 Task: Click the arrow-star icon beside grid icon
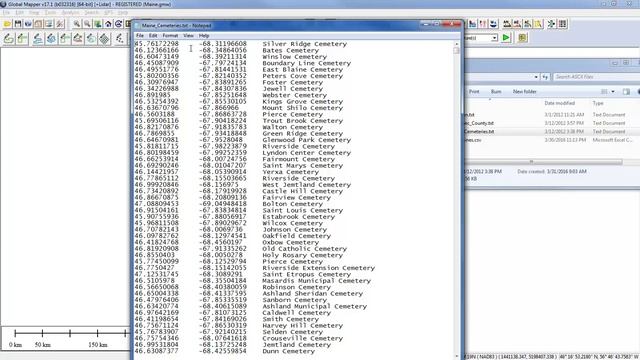[551, 24]
